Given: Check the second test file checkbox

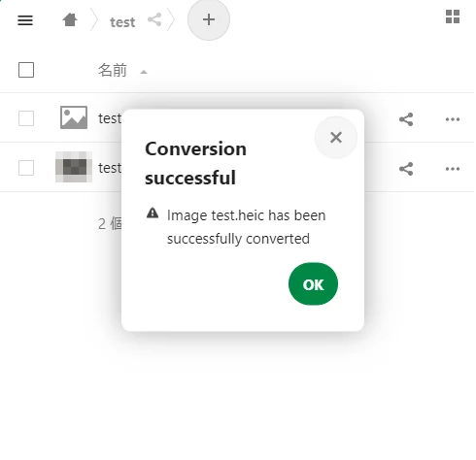Looking at the screenshot, I should pos(26,168).
